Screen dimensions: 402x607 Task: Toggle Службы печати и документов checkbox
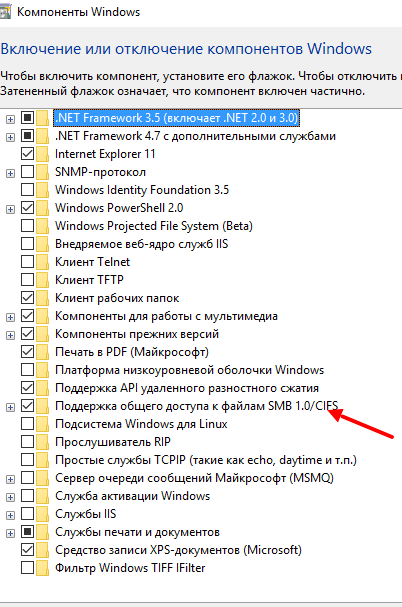(27, 532)
